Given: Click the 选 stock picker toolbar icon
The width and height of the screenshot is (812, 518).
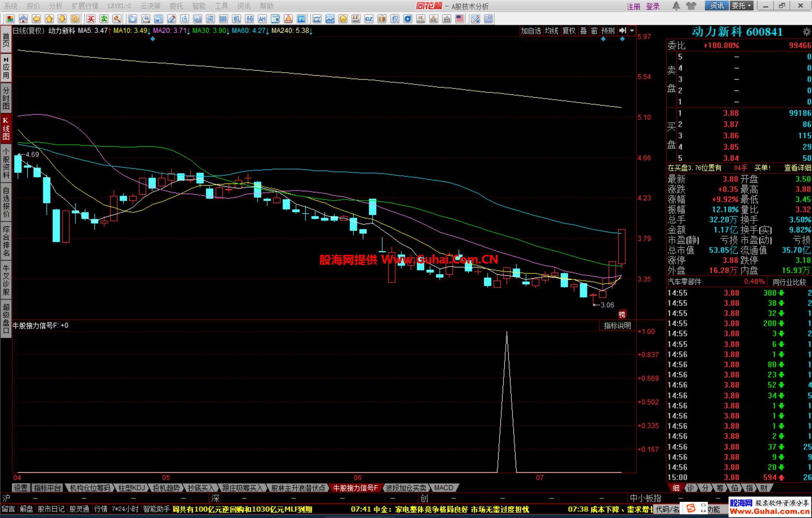Looking at the screenshot, I should 184,19.
